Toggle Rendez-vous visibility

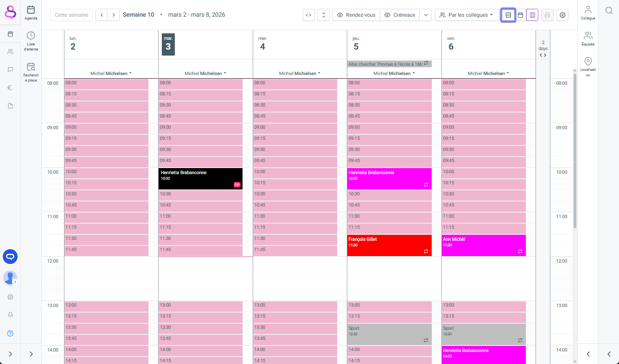click(356, 15)
